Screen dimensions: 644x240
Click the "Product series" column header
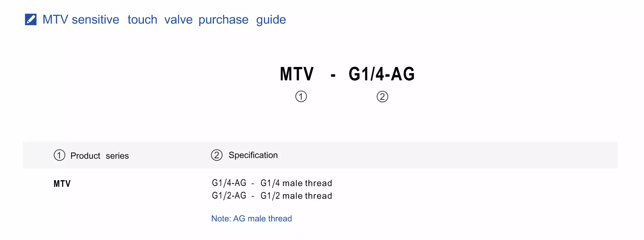[100, 156]
